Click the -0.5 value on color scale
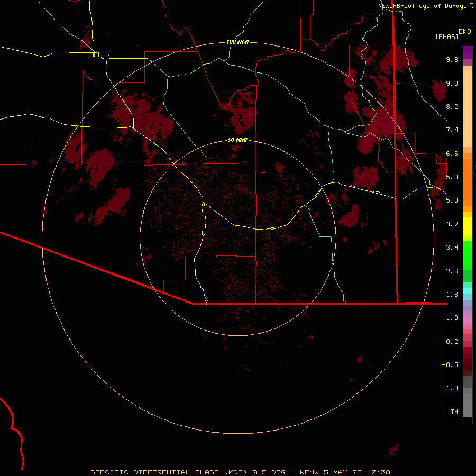 click(450, 365)
